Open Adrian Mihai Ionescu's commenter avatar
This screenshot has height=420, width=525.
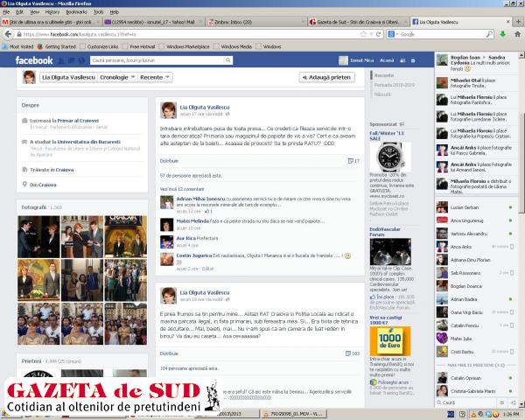[x=166, y=202]
